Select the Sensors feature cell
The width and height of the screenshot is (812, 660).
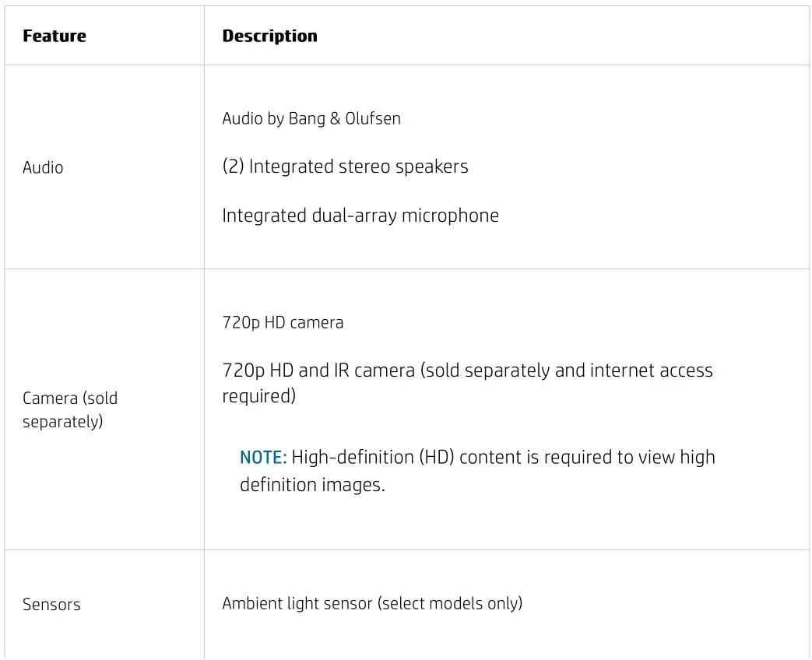click(x=51, y=605)
